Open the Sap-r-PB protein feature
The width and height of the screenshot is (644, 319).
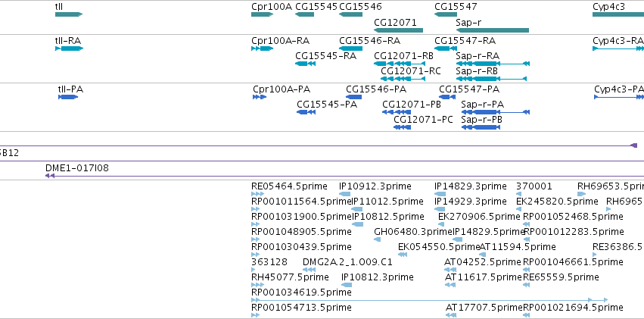pyautogui.click(x=481, y=127)
